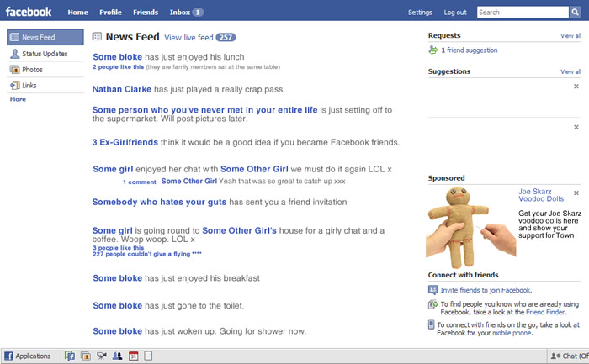Click the icon beside the News Feed heading
The width and height of the screenshot is (589, 364).
pyautogui.click(x=97, y=36)
